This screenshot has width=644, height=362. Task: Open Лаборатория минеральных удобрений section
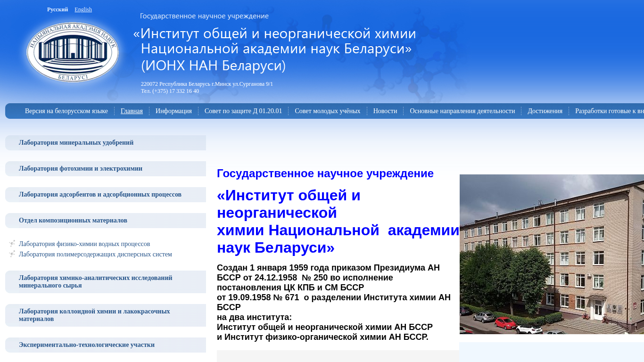click(106, 143)
